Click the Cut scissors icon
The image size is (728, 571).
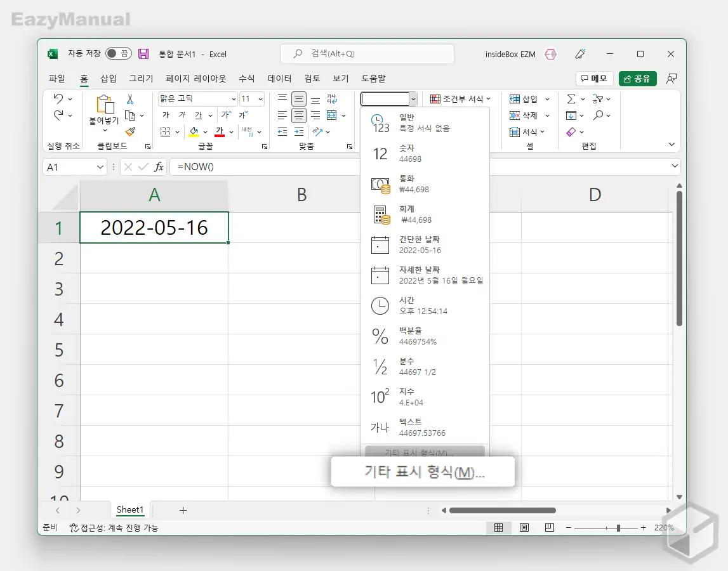point(130,100)
